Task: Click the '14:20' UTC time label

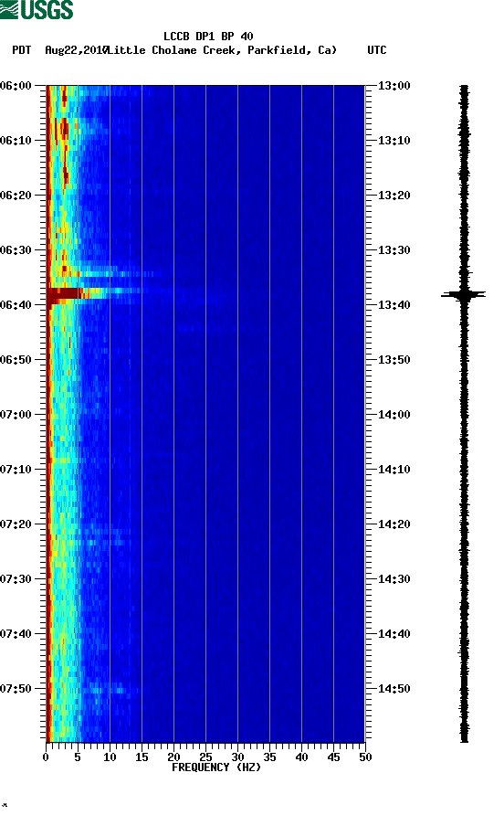Action: [394, 524]
